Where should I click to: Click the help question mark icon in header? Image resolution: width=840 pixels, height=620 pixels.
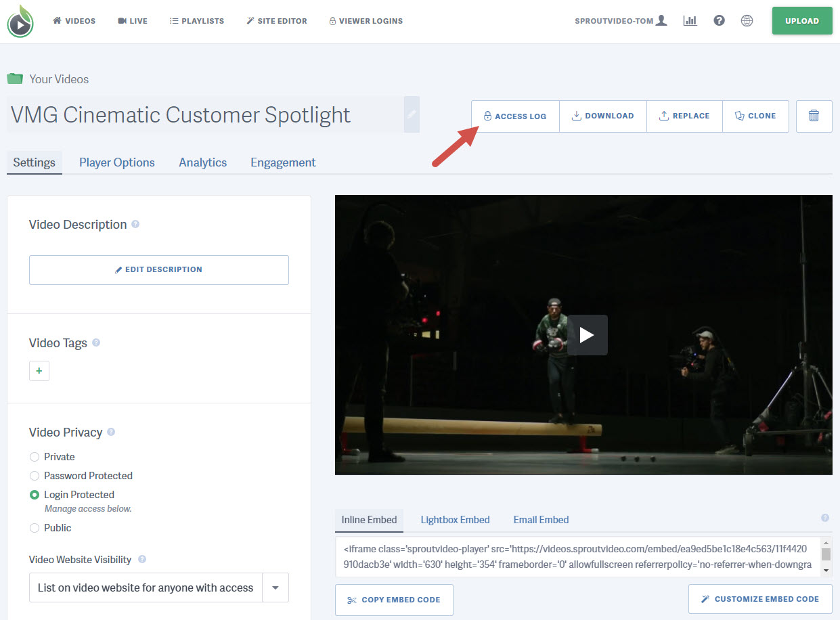(719, 21)
